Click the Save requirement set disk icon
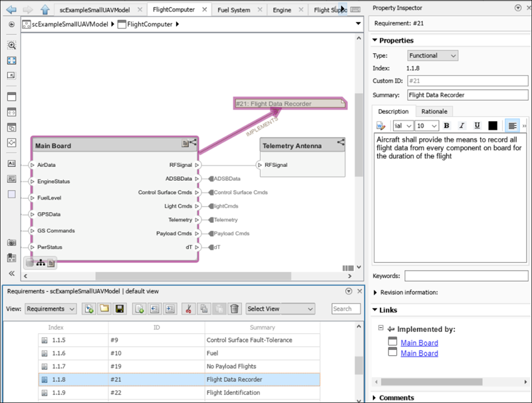The height and width of the screenshot is (403, 532). pyautogui.click(x=120, y=309)
